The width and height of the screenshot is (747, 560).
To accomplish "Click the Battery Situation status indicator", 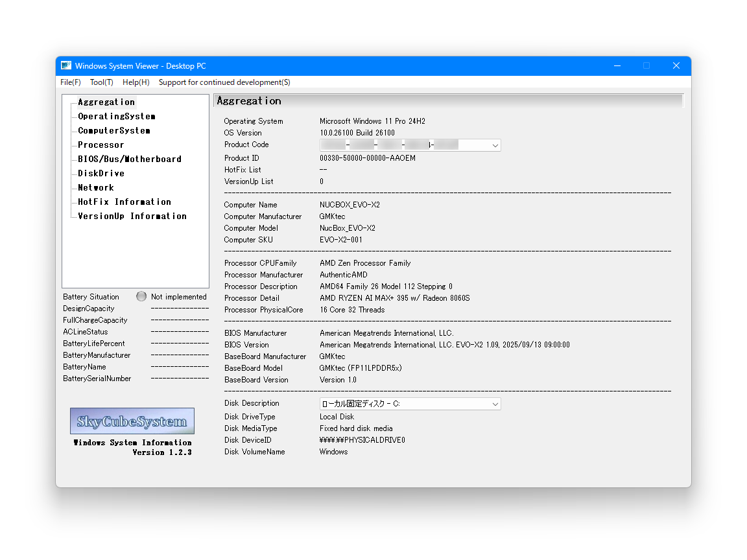I will [x=141, y=296].
